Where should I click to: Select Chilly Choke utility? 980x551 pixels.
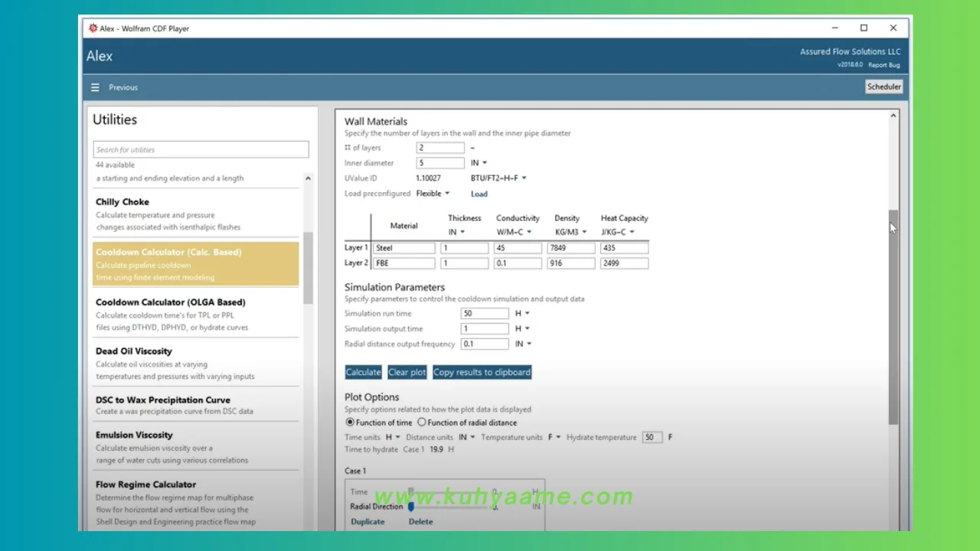click(196, 214)
